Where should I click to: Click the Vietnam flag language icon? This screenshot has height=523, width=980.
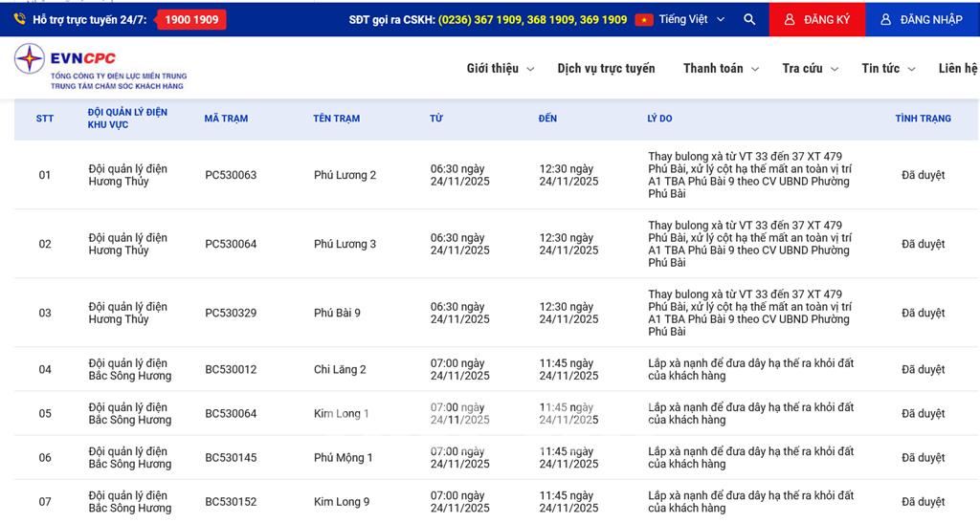coord(644,19)
